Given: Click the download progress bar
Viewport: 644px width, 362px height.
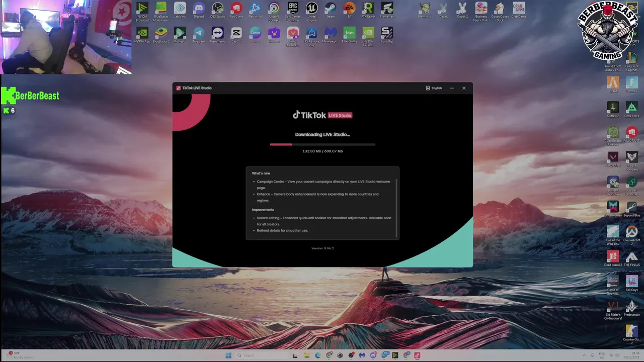Looking at the screenshot, I should (x=323, y=144).
